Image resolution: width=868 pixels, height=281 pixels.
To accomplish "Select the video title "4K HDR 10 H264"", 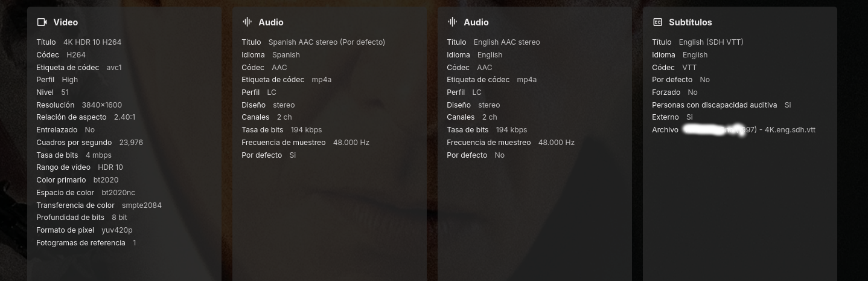I will [92, 42].
